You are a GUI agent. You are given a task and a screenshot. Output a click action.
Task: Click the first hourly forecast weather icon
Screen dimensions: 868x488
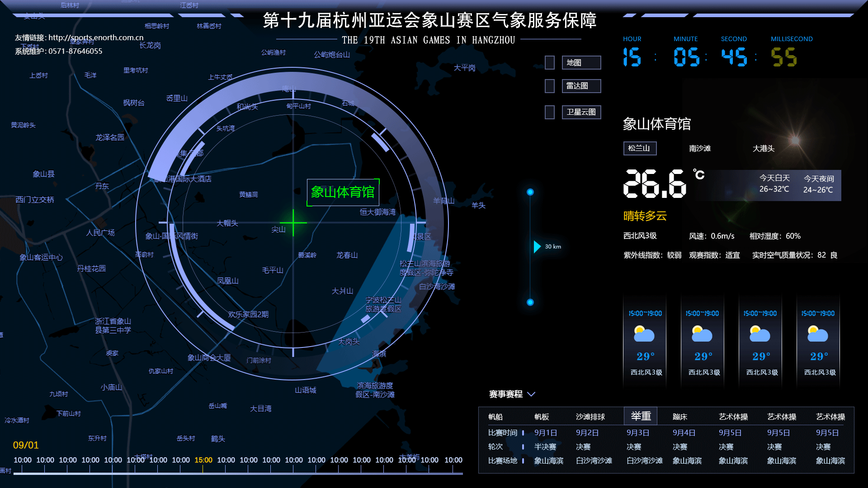pos(644,334)
